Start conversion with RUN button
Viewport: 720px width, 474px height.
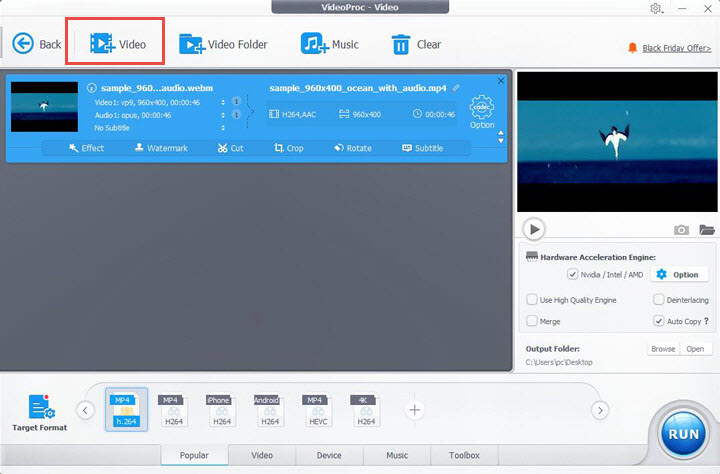pyautogui.click(x=683, y=434)
